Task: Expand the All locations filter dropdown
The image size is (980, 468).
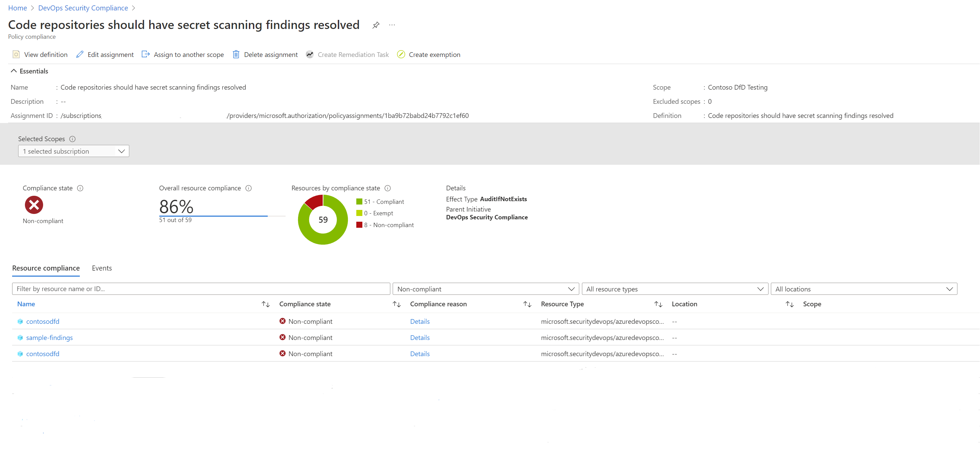Action: 863,289
